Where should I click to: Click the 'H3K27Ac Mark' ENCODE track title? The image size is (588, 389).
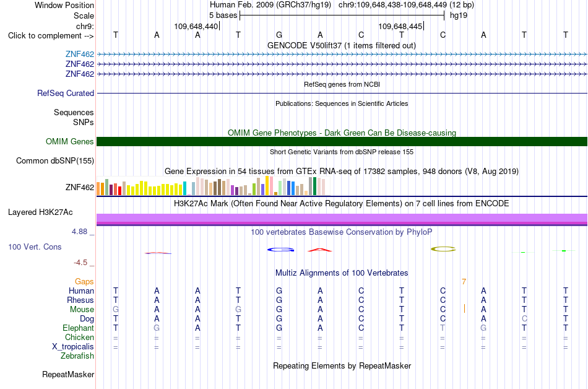click(x=342, y=204)
